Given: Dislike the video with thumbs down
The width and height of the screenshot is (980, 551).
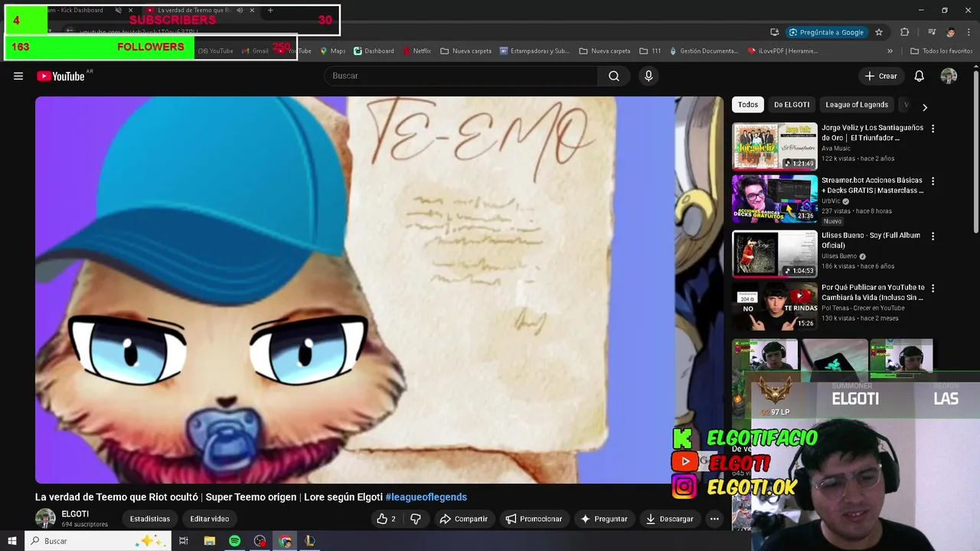Looking at the screenshot, I should click(x=416, y=519).
